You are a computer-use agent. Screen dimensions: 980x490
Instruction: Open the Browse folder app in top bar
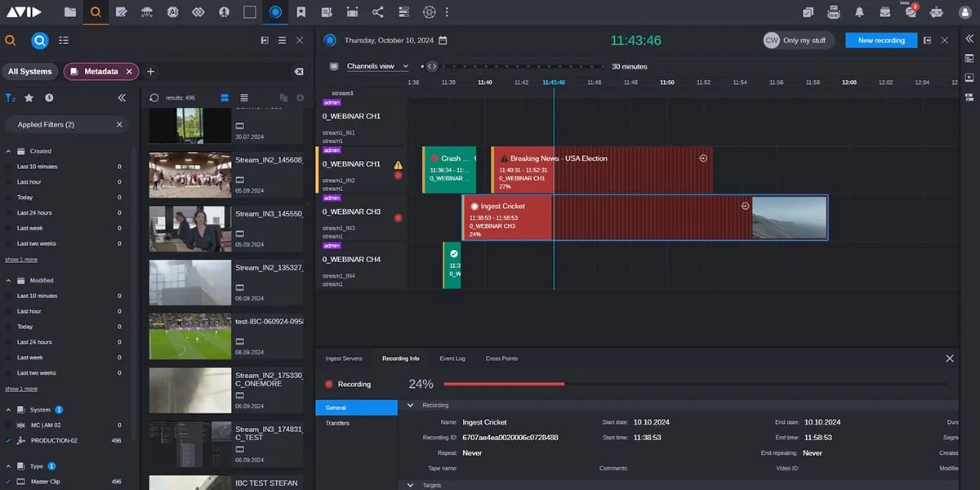tap(70, 12)
